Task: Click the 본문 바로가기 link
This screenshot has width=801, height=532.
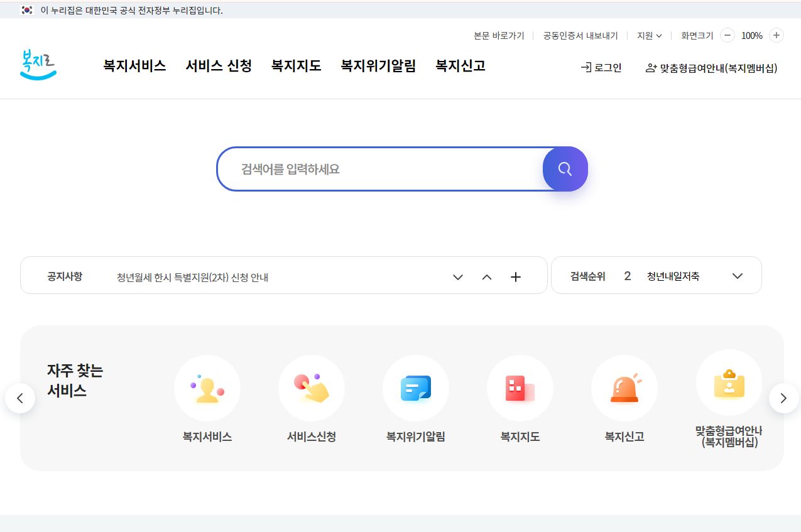Action: point(499,36)
